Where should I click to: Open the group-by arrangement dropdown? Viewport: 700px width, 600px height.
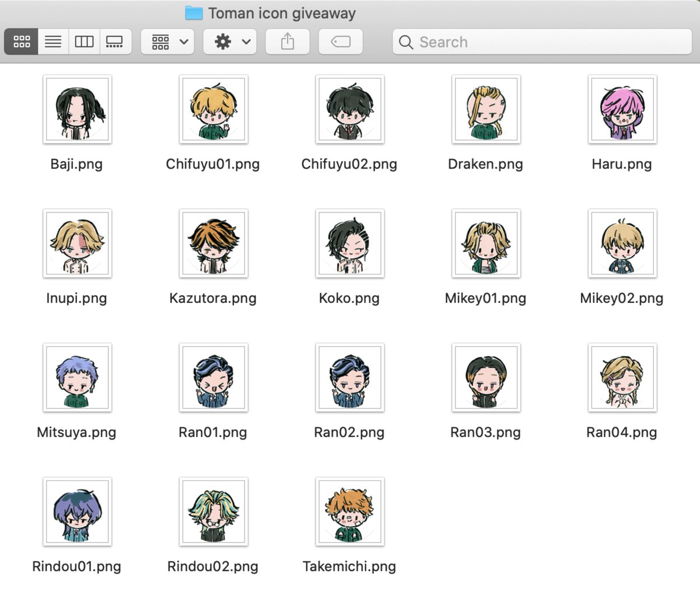167,42
